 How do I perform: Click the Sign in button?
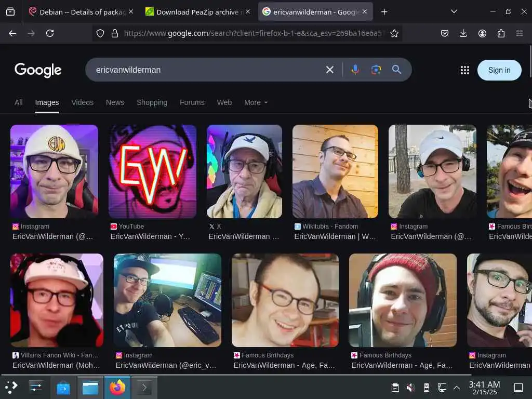click(499, 70)
